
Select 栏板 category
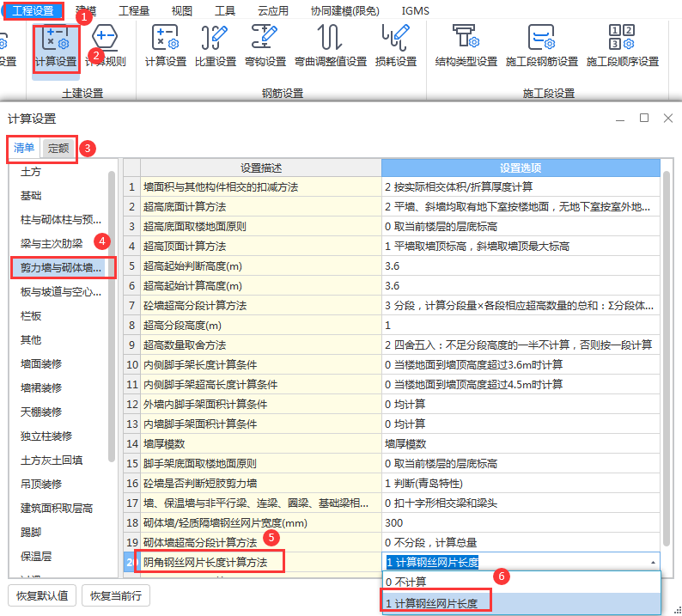tap(30, 316)
